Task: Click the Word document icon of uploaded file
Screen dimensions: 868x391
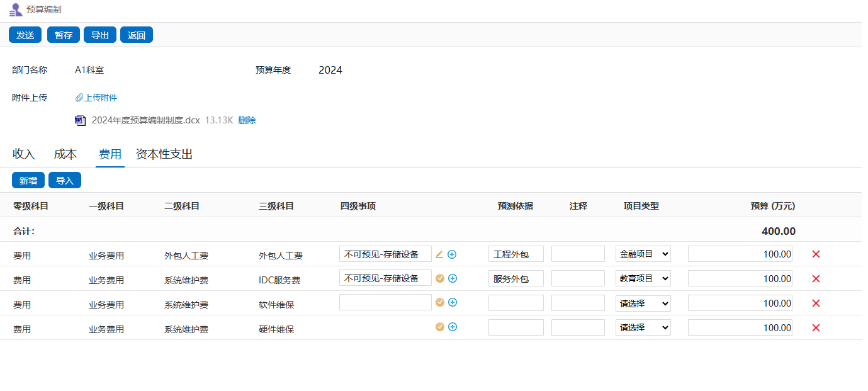Action: 80,121
